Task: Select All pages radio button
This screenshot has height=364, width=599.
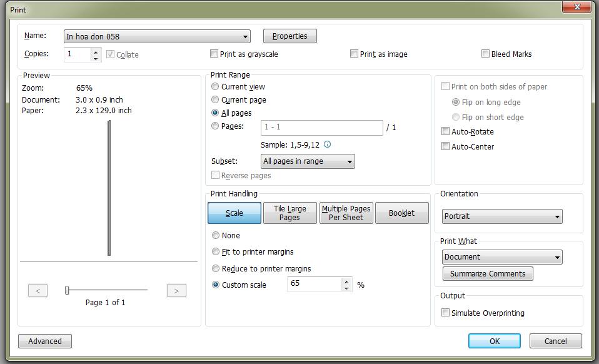Action: (215, 113)
